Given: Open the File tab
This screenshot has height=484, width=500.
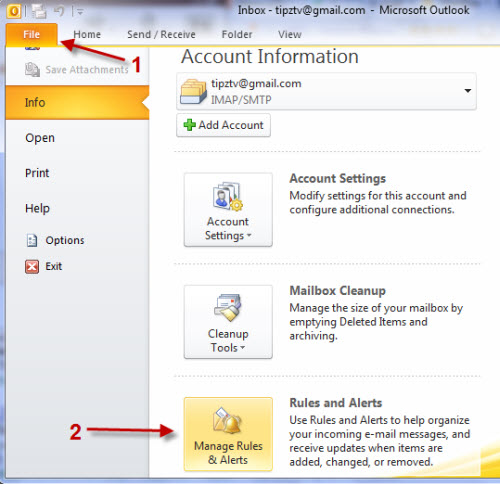Looking at the screenshot, I should point(31,34).
